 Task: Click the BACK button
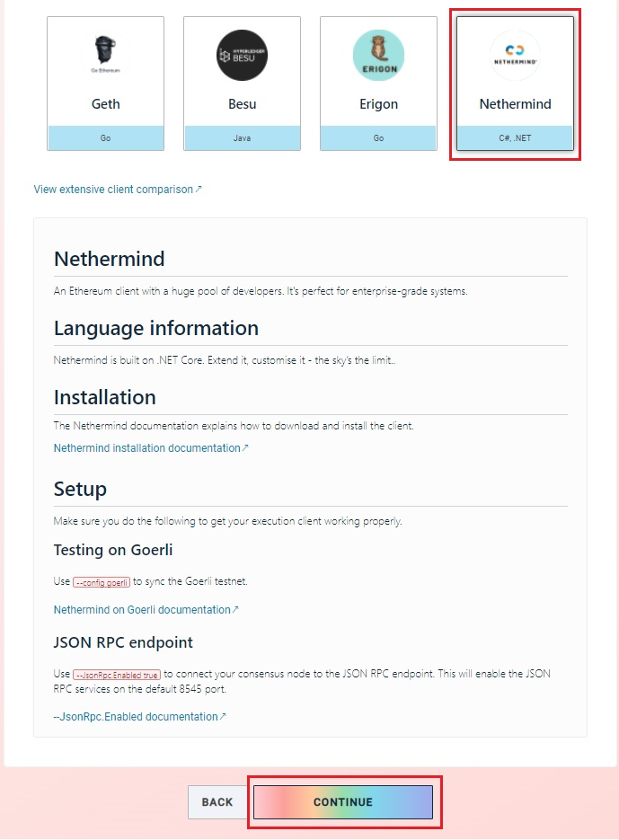click(x=217, y=802)
